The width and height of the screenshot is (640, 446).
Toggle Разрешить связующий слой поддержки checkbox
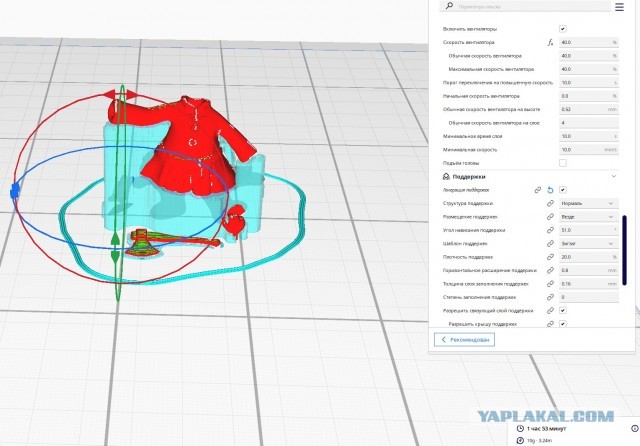[x=563, y=311]
